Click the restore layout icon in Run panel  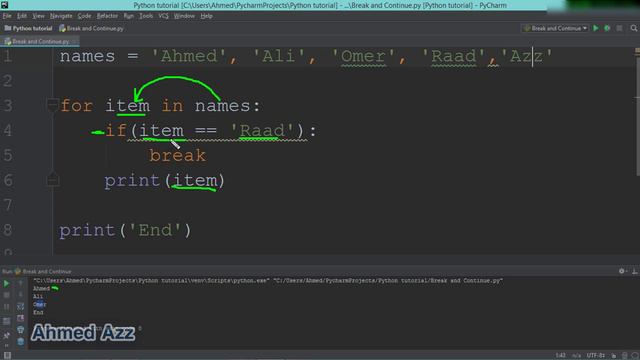(7, 322)
